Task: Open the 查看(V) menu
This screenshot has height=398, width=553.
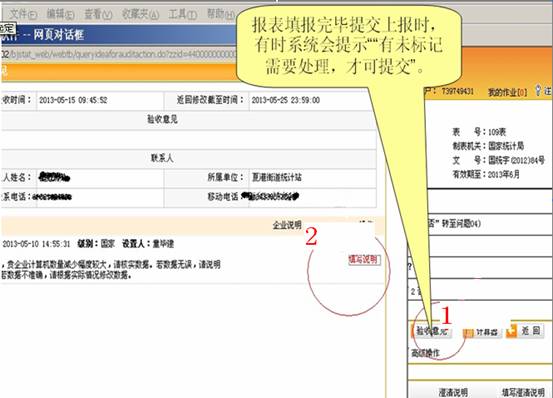Action: click(x=98, y=14)
